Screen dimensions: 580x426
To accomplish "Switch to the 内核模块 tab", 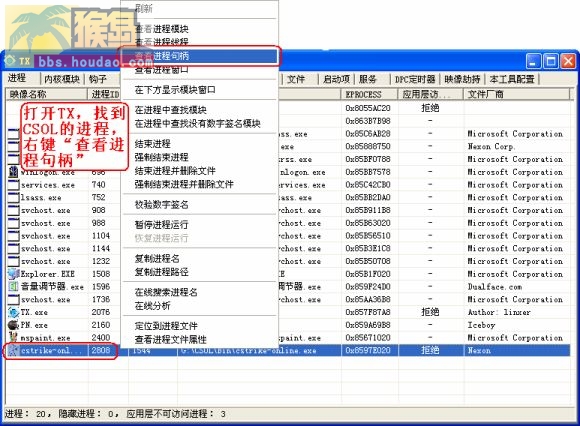I will (x=62, y=79).
